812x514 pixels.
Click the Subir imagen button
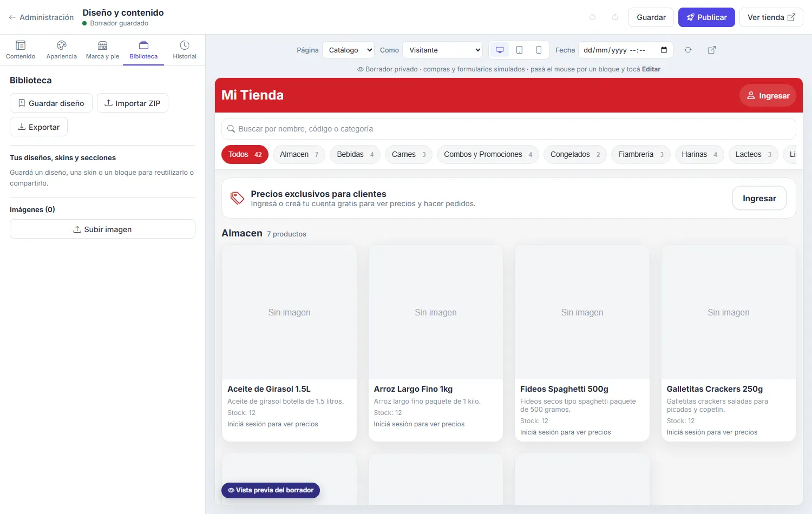point(102,229)
